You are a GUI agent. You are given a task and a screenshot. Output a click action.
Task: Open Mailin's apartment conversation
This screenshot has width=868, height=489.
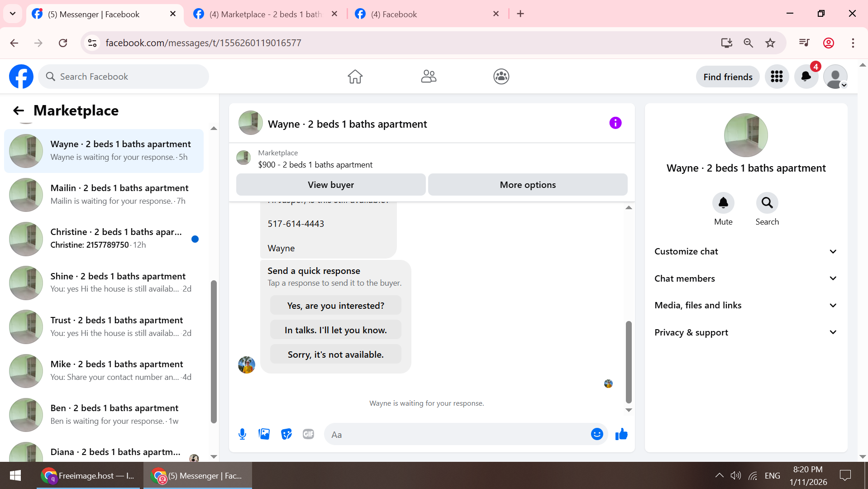[x=104, y=195]
